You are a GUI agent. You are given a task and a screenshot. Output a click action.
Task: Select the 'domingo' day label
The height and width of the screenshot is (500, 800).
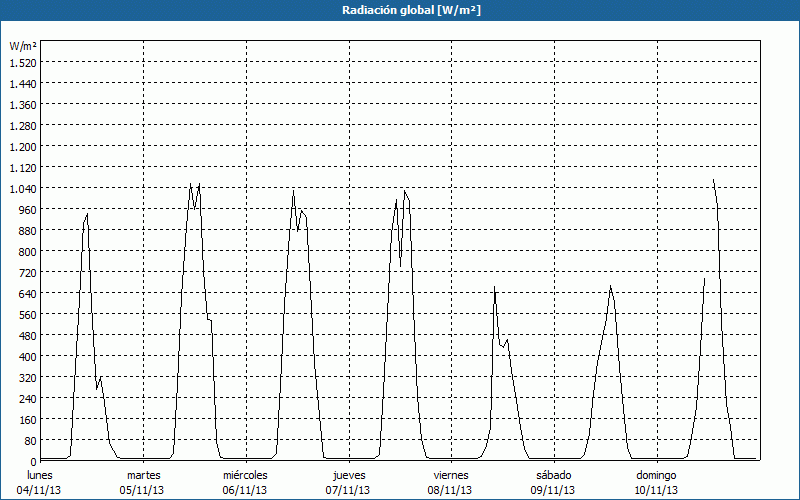click(x=656, y=475)
